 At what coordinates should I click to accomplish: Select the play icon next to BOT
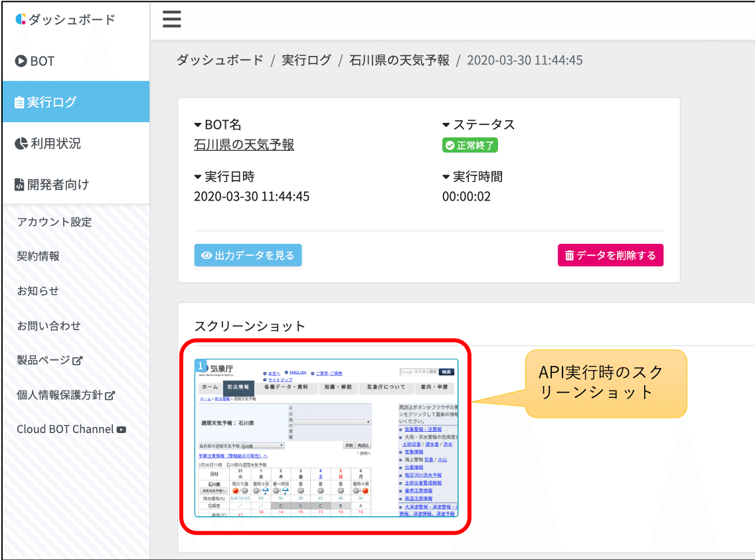(22, 61)
